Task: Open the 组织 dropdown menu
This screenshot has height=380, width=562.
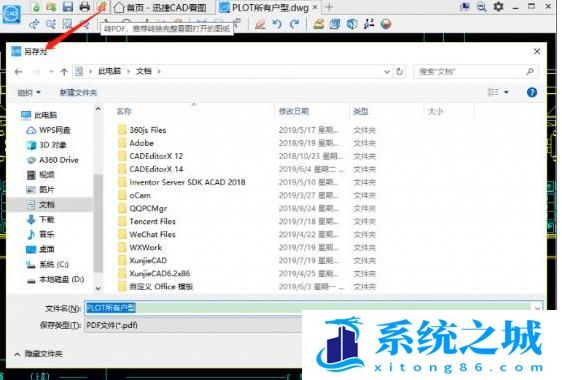Action: pyautogui.click(x=29, y=92)
